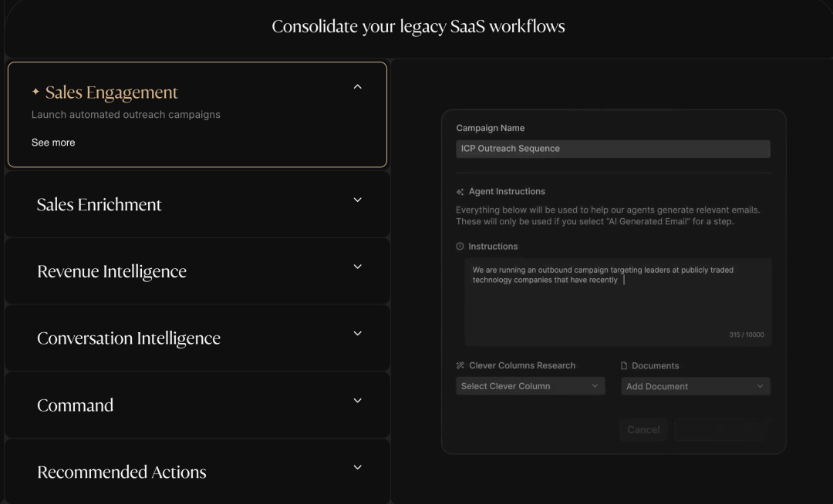Image resolution: width=833 pixels, height=504 pixels.
Task: Click the faded button right of Cancel
Action: click(721, 430)
